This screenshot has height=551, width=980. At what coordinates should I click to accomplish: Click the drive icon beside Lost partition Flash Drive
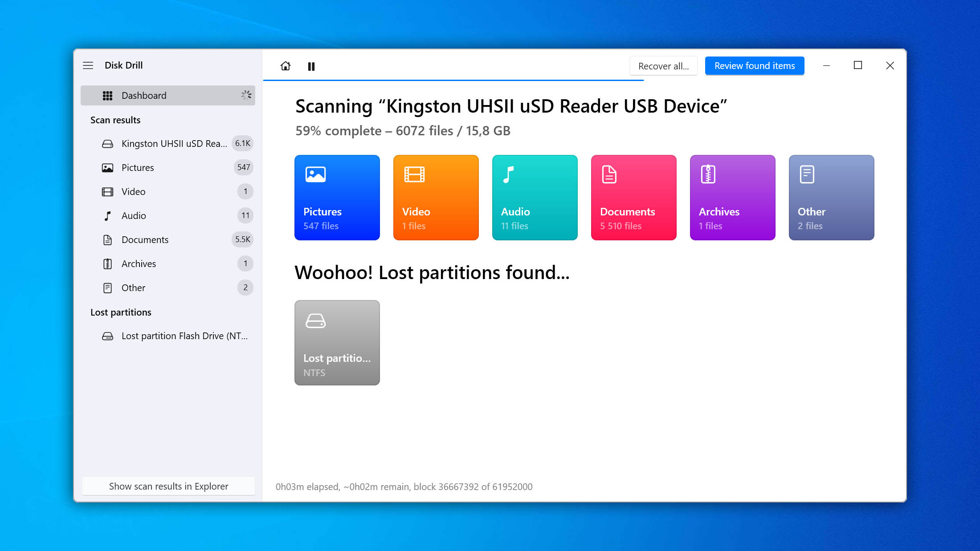click(x=107, y=336)
